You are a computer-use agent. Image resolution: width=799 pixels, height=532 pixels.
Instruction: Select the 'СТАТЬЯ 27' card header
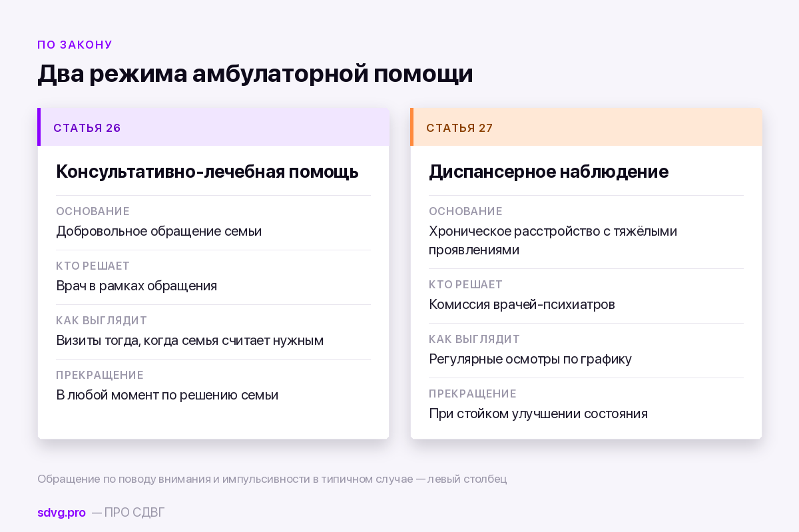[x=586, y=127]
